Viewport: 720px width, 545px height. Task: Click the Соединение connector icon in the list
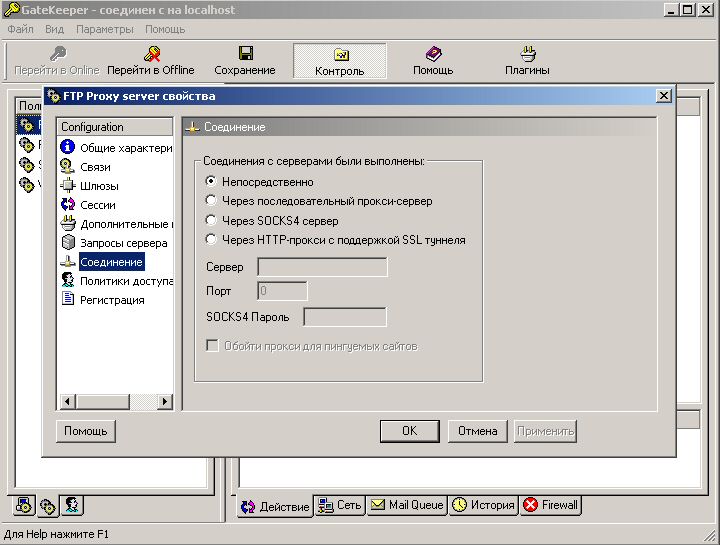[68, 262]
